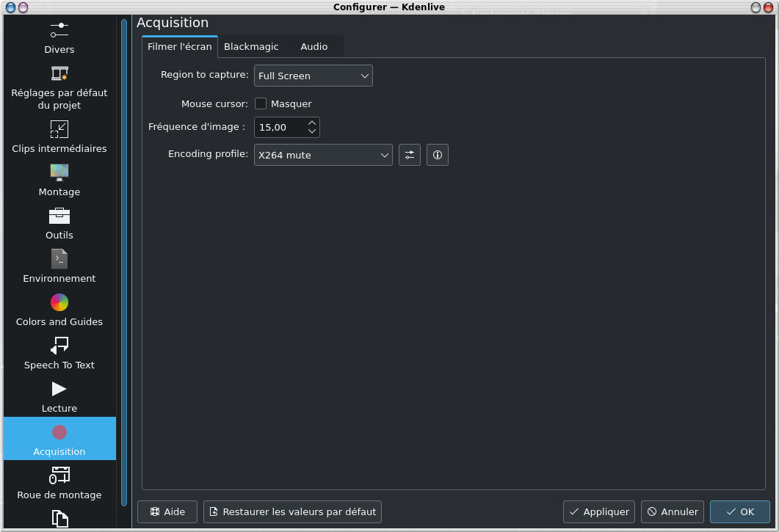Decrease Fréquence d'image value with down arrow
779x532 pixels.
[311, 131]
